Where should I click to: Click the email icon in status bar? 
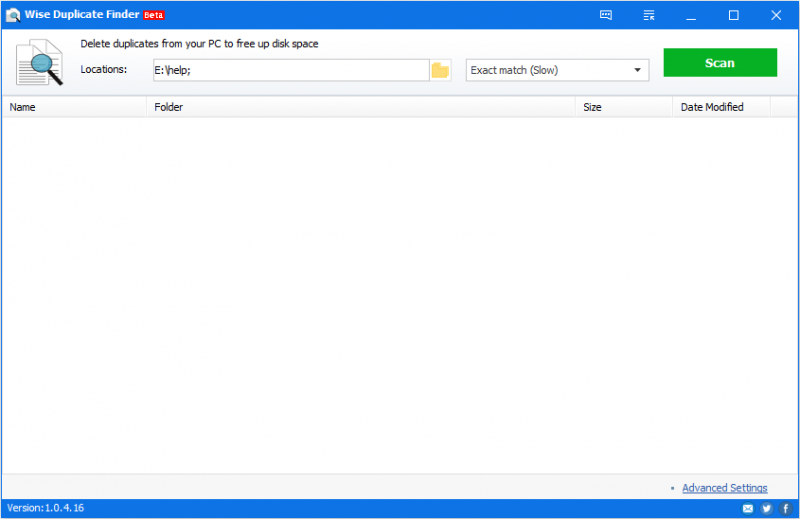point(747,508)
